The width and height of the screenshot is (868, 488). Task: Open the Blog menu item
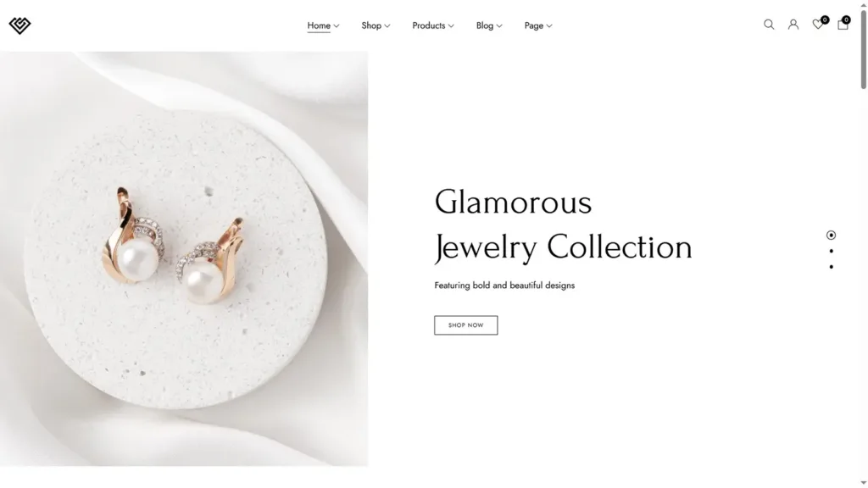click(x=489, y=25)
